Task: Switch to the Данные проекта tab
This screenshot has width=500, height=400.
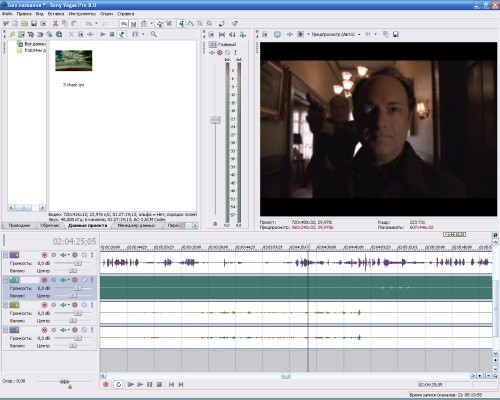Action: click(x=88, y=226)
